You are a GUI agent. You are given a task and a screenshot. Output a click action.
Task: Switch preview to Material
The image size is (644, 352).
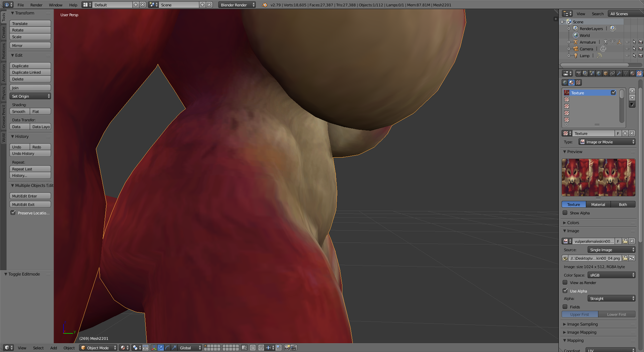point(598,204)
